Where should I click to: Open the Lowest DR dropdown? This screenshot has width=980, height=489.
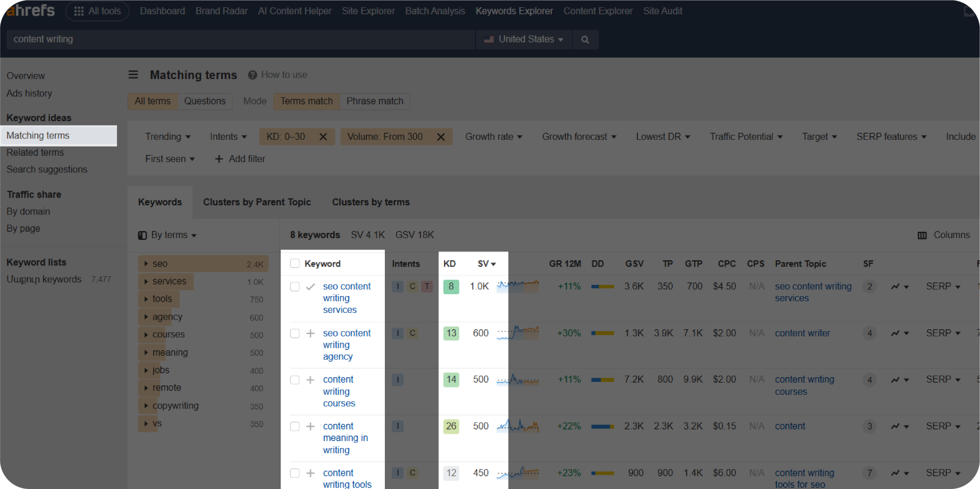coord(663,137)
